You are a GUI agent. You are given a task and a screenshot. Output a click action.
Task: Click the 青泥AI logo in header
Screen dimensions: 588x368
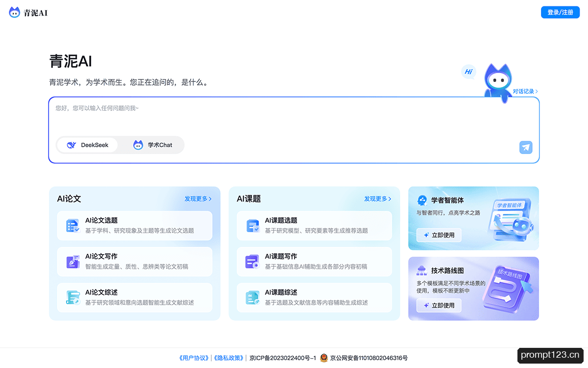pyautogui.click(x=28, y=13)
